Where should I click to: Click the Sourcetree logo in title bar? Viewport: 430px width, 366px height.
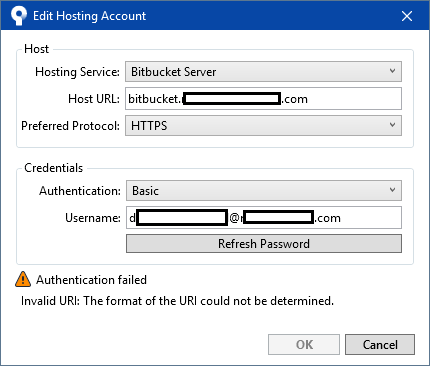coord(19,16)
